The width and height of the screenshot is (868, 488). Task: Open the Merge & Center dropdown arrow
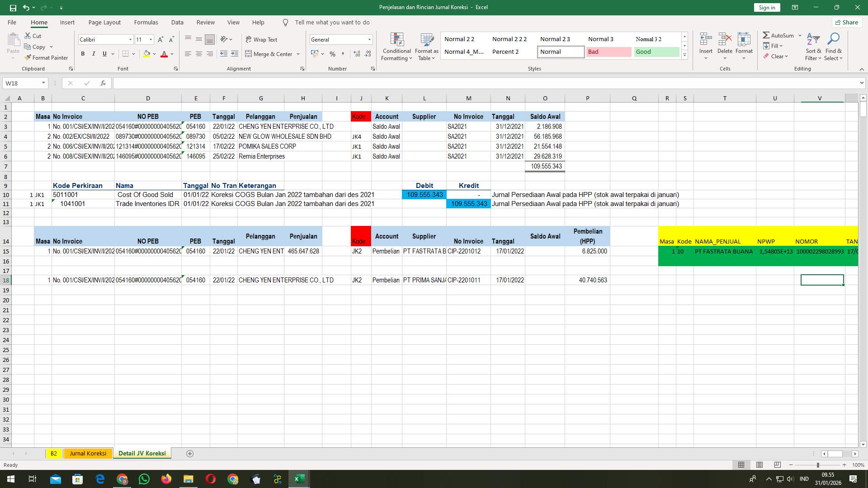(x=298, y=54)
